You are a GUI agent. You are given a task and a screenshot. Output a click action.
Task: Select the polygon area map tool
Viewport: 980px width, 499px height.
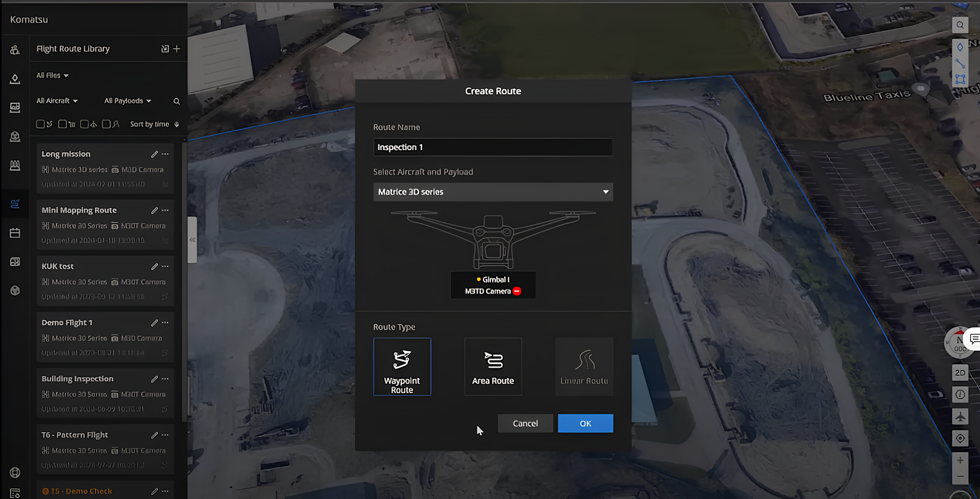(x=960, y=79)
